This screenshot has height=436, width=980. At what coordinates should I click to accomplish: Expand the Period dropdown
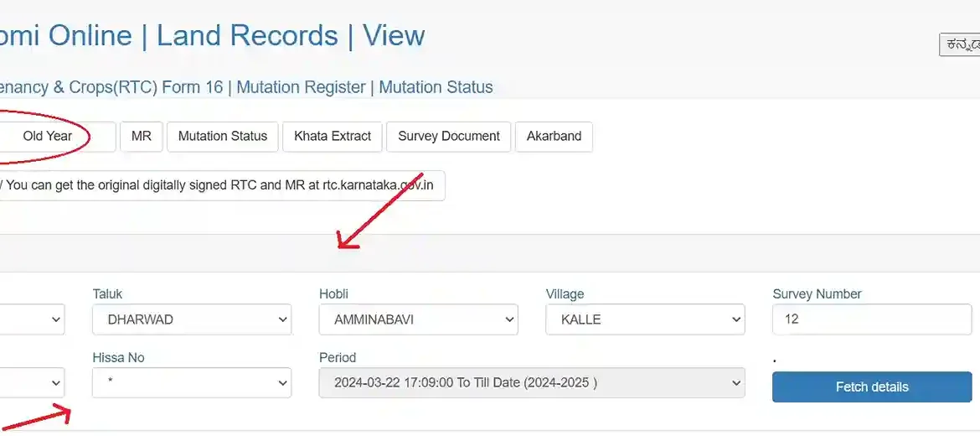[532, 383]
